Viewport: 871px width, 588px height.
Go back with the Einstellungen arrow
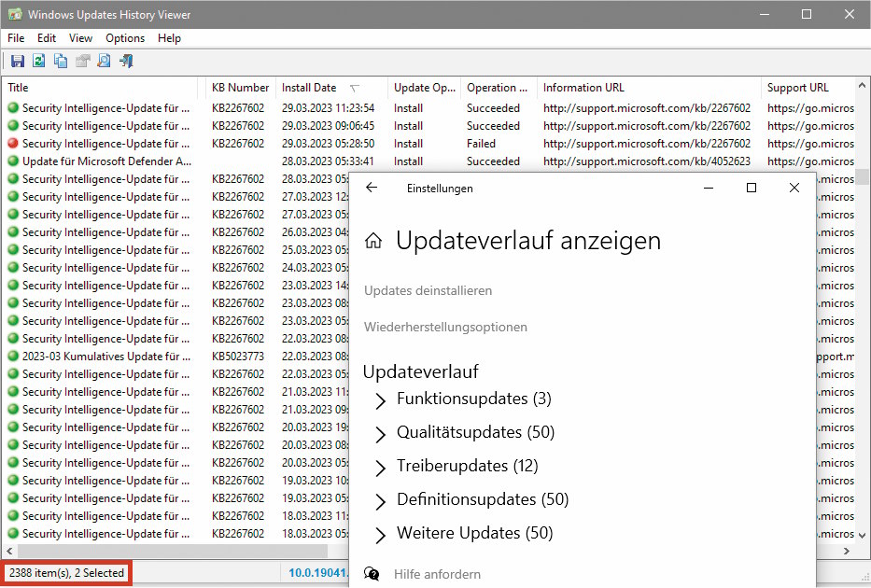point(372,188)
